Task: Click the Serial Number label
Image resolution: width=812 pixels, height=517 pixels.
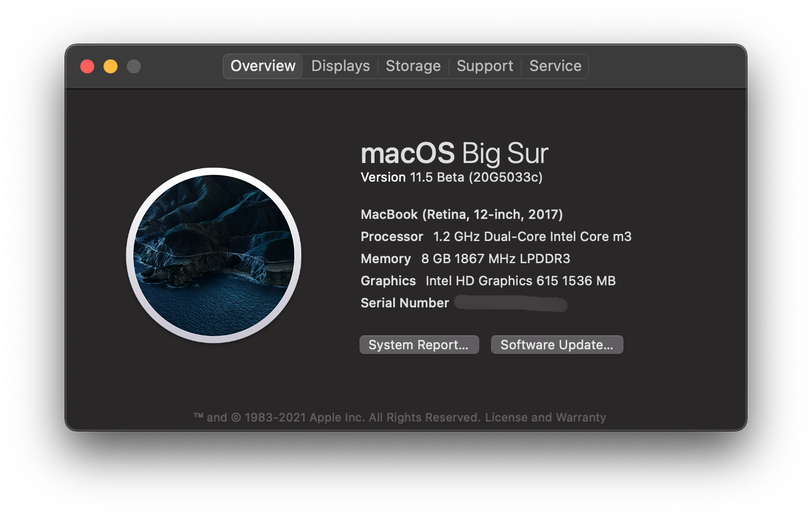Action: click(405, 303)
